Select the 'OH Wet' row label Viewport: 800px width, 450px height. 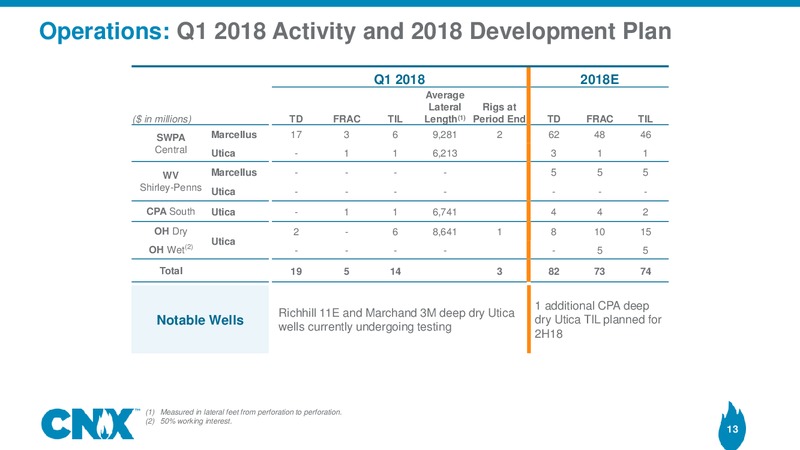pyautogui.click(x=170, y=249)
